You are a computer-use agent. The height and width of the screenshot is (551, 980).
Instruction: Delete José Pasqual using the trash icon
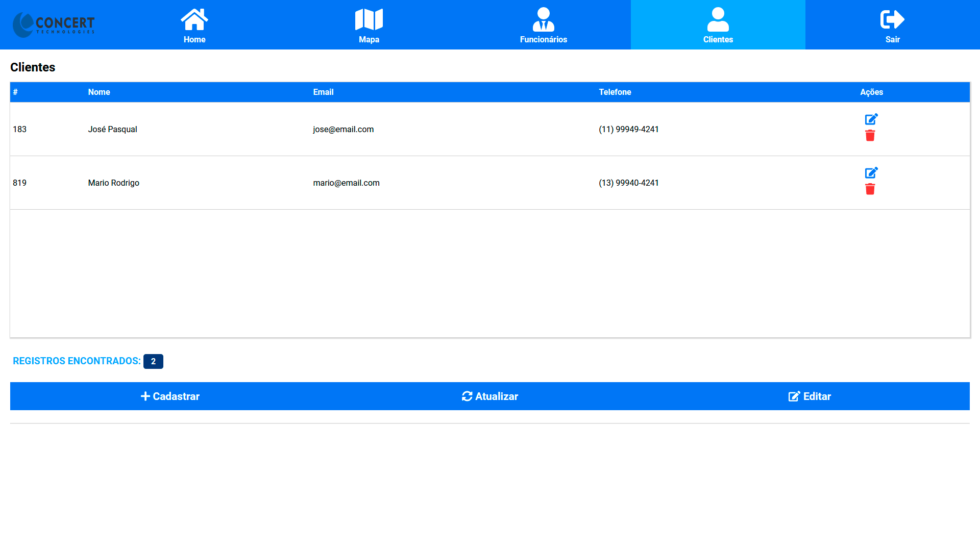coord(870,136)
